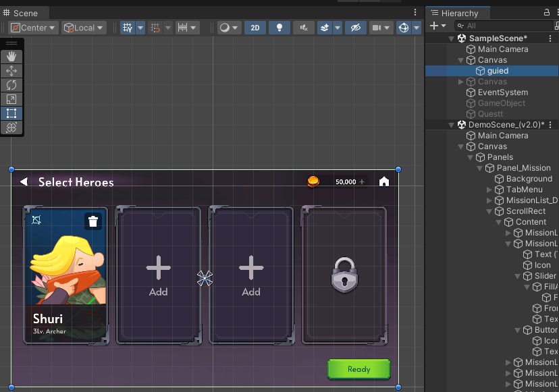This screenshot has width=559, height=392.
Task: Collapse the Panel_Mission object
Action: (x=479, y=168)
